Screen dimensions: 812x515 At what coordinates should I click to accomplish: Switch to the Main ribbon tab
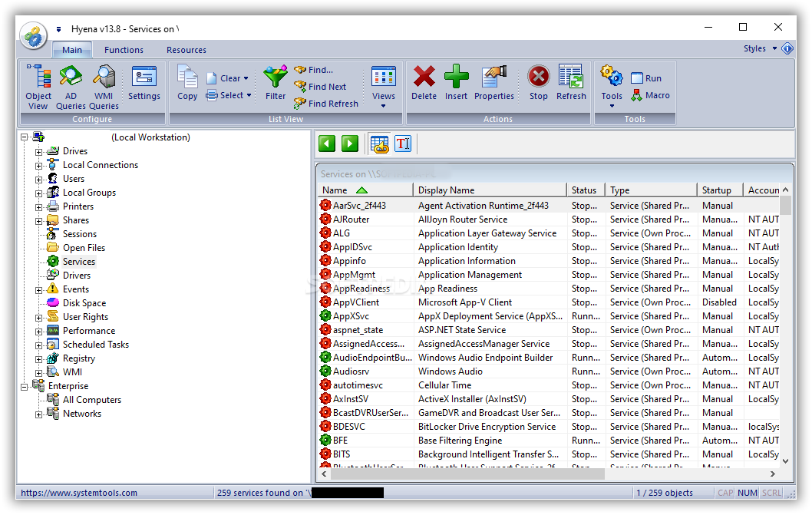[72, 50]
